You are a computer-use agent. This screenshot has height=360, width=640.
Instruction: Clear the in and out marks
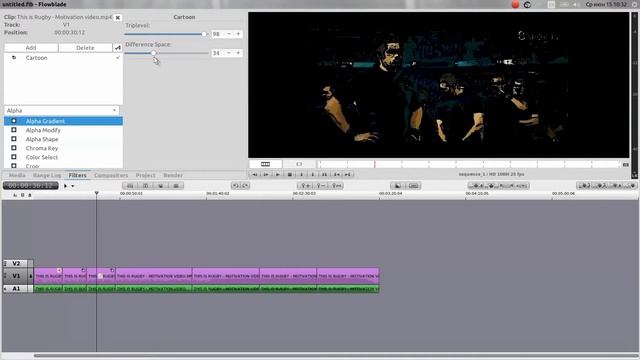point(324,174)
